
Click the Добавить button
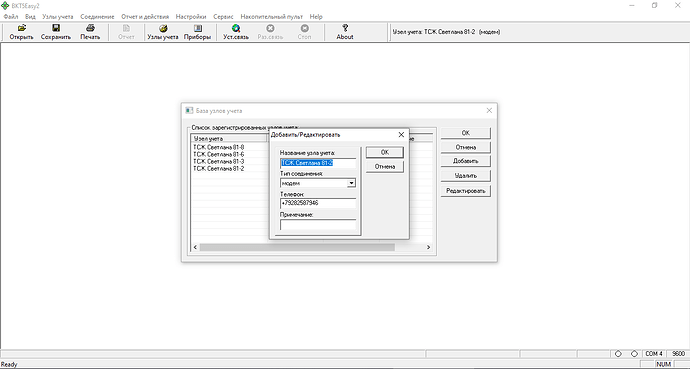pyautogui.click(x=466, y=161)
